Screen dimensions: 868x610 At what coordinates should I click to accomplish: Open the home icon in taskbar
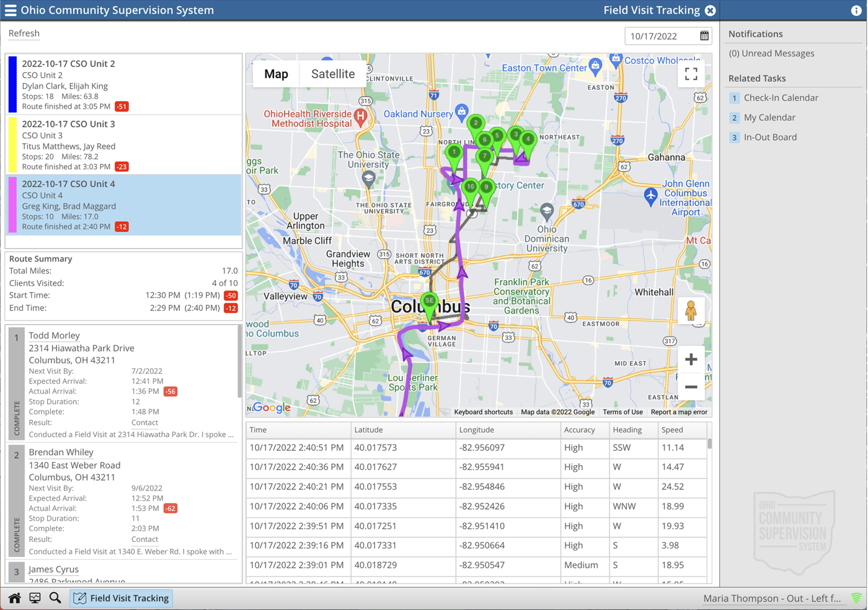click(14, 598)
